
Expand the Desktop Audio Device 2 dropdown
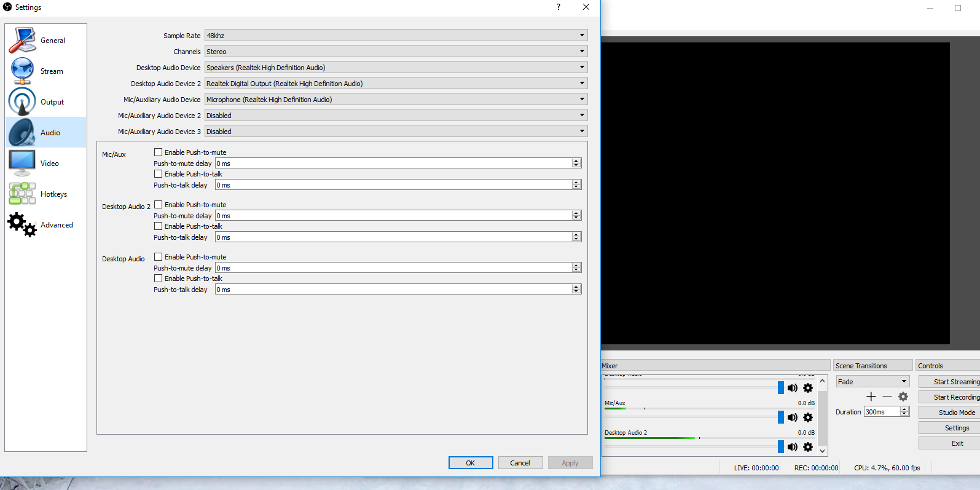396,84
